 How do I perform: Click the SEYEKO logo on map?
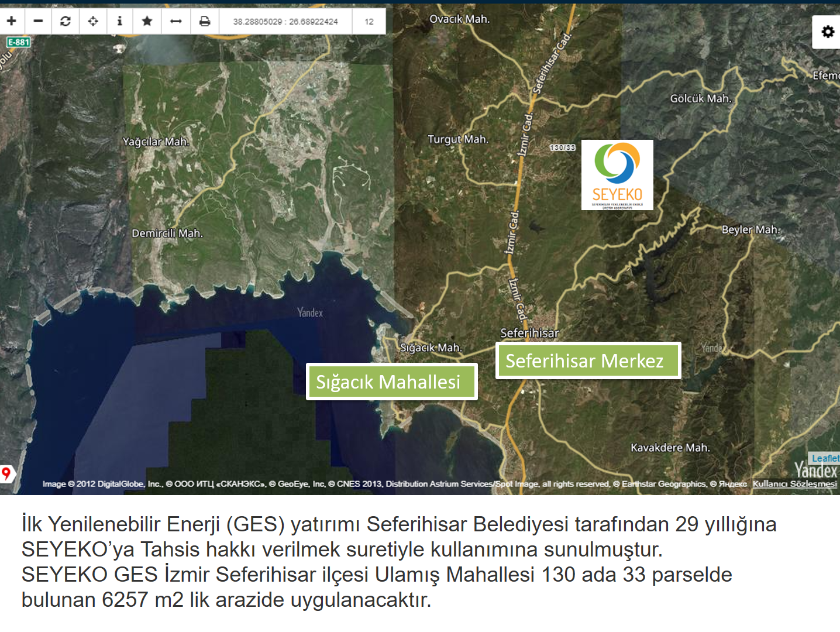(617, 175)
